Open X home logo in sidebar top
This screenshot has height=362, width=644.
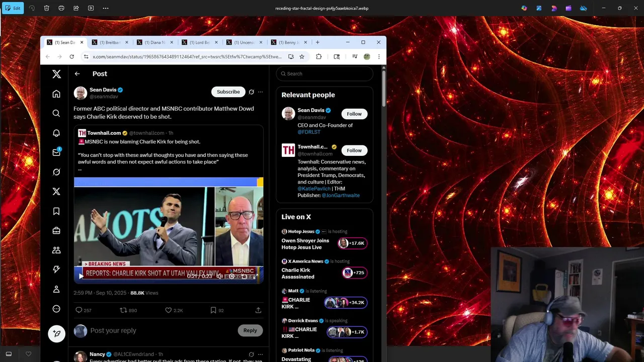(x=56, y=74)
